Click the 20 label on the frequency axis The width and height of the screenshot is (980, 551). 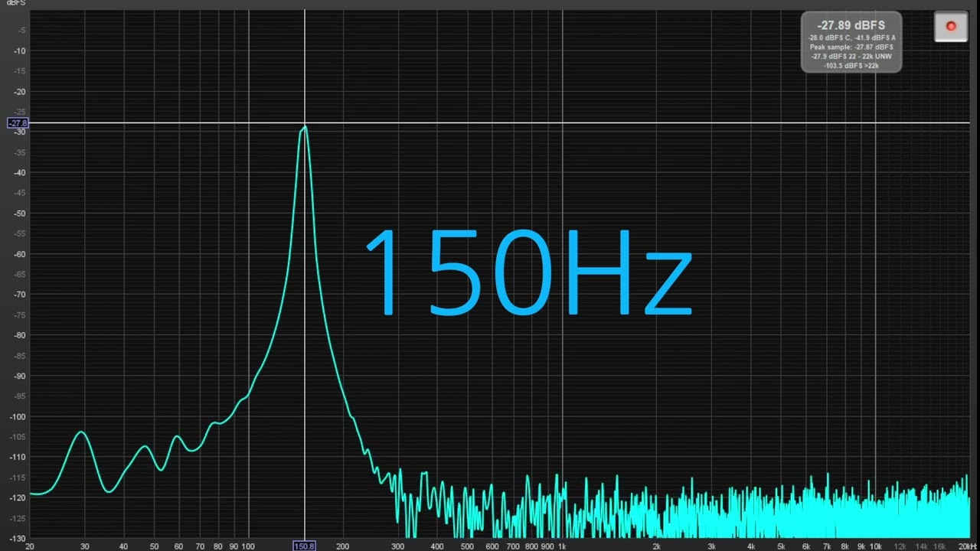30,546
